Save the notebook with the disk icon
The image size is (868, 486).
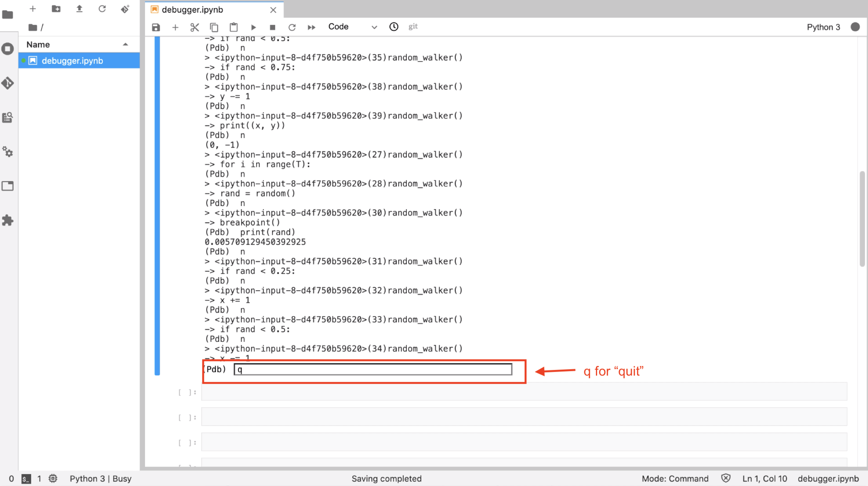tap(156, 27)
